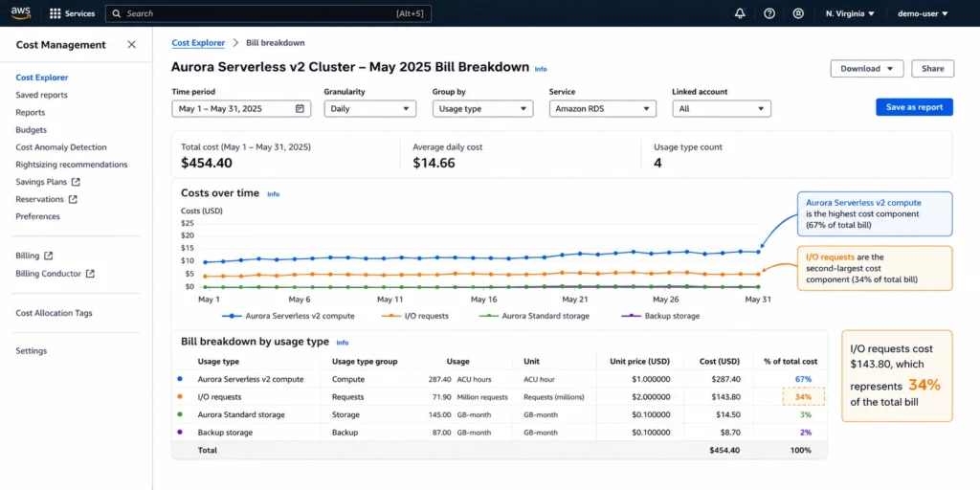980x490 pixels.
Task: Toggle Aurora Serverless v2 compute legend entry
Action: (x=288, y=316)
